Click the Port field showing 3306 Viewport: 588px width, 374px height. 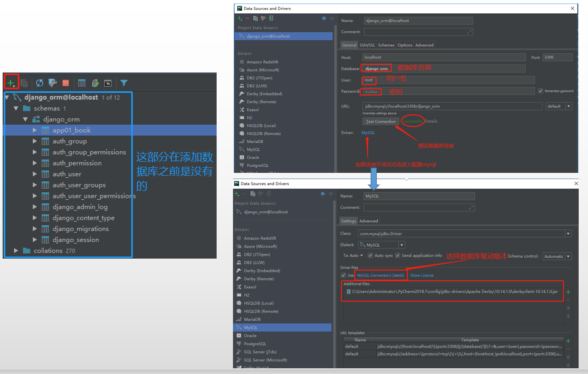click(x=557, y=57)
